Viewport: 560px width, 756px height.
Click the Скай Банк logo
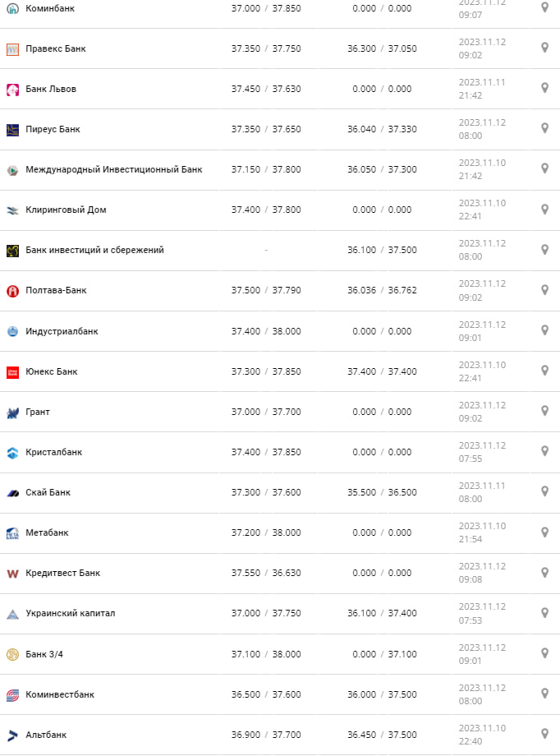tap(12, 492)
